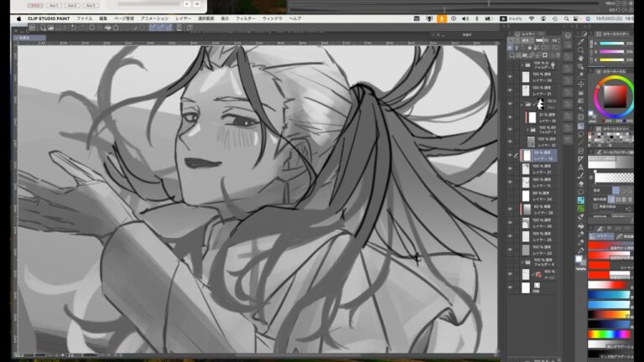Image resolution: width=644 pixels, height=362 pixels.
Task: Open the フィルター menu
Action: [245, 18]
